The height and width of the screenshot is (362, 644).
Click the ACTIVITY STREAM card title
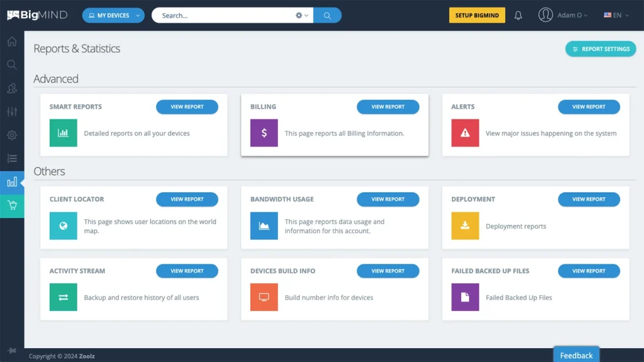point(77,271)
